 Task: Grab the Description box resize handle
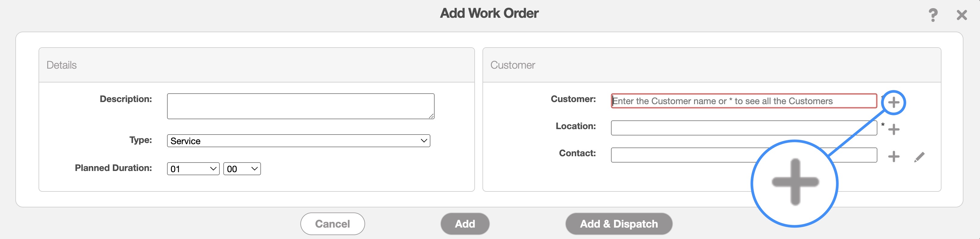(x=431, y=116)
